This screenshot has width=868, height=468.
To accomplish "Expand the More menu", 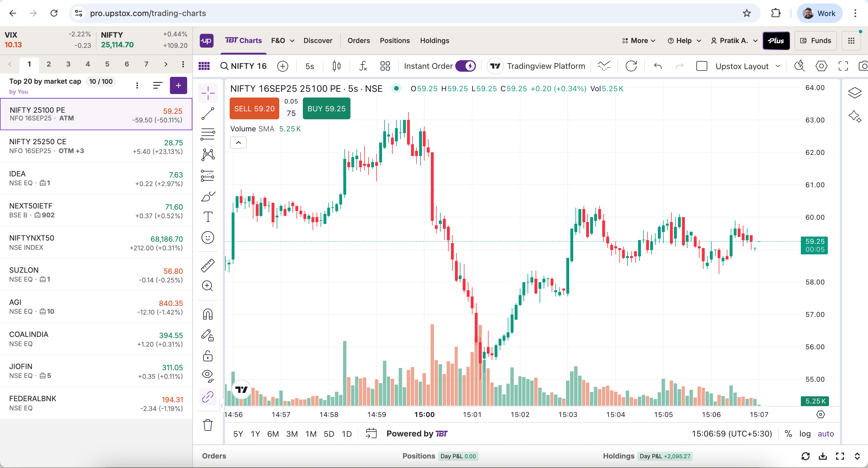I will (639, 41).
